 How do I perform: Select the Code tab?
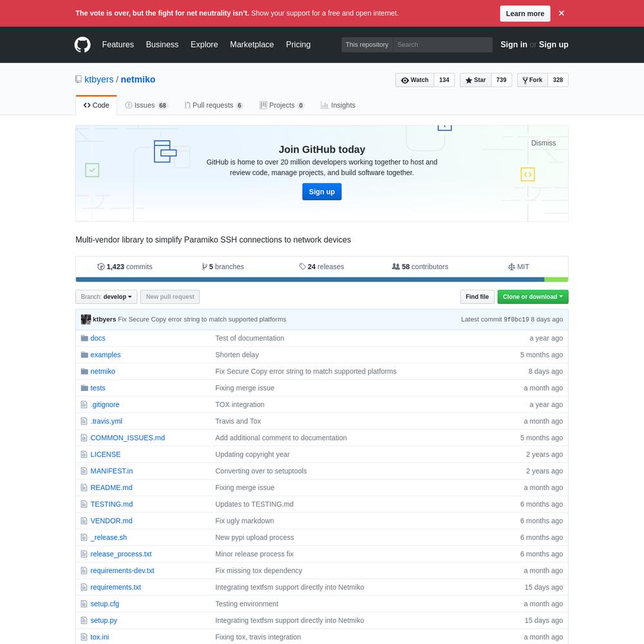(x=97, y=105)
